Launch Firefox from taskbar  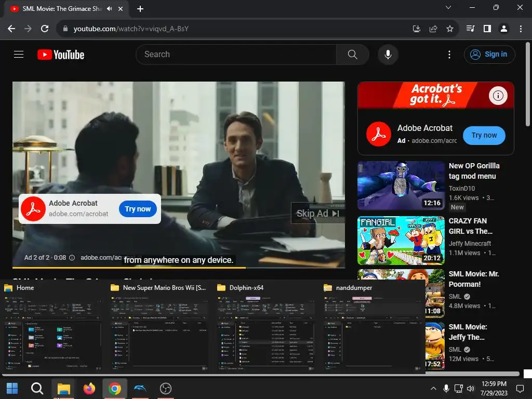click(89, 389)
